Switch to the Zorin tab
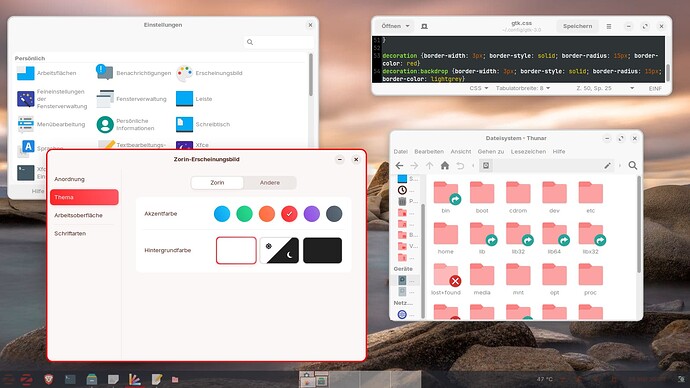 coord(217,183)
